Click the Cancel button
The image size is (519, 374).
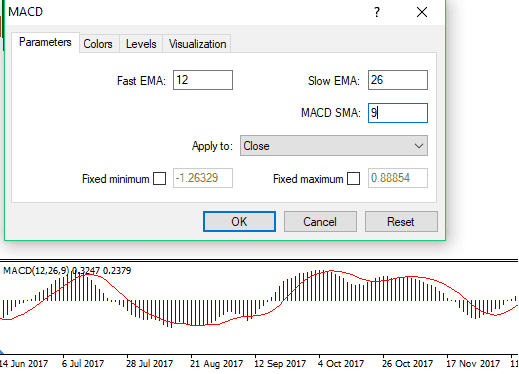(320, 221)
